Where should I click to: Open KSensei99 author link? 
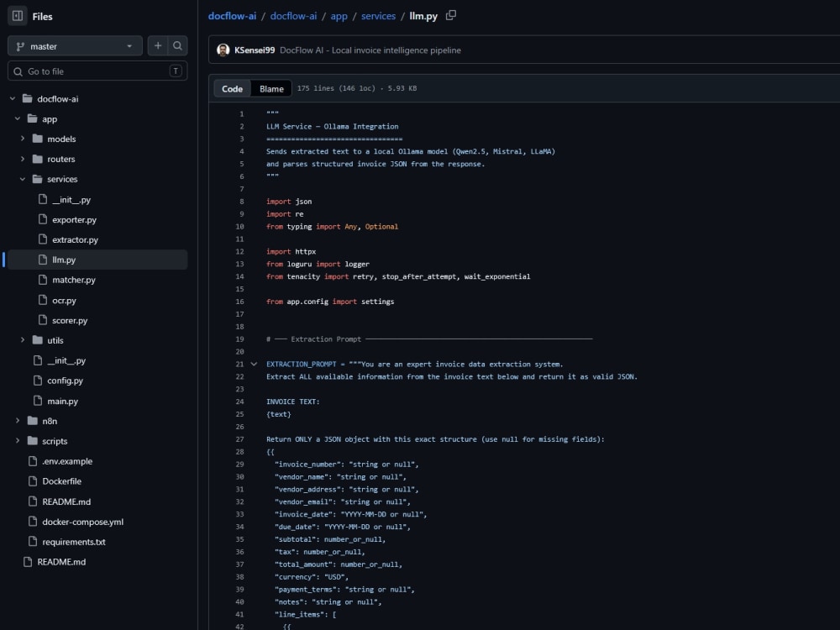255,50
